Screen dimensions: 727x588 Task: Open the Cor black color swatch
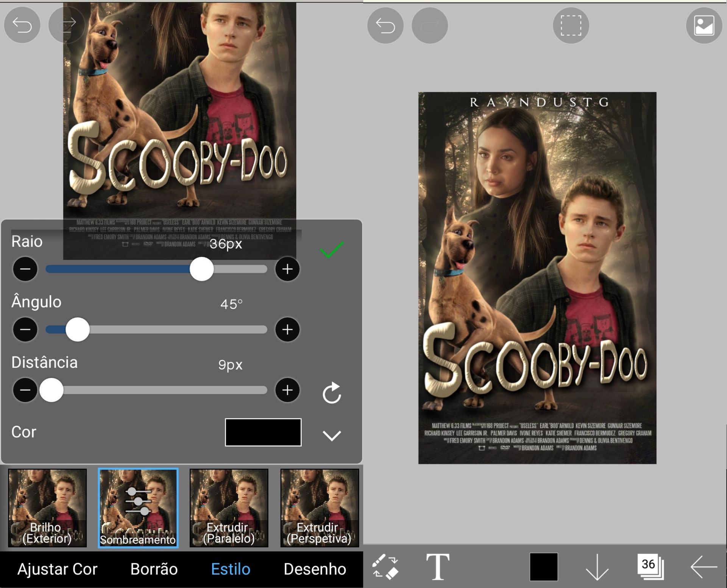[263, 432]
